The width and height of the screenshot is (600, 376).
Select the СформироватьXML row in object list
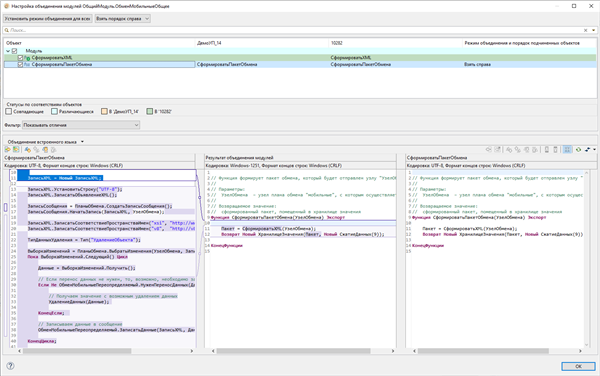(300, 58)
